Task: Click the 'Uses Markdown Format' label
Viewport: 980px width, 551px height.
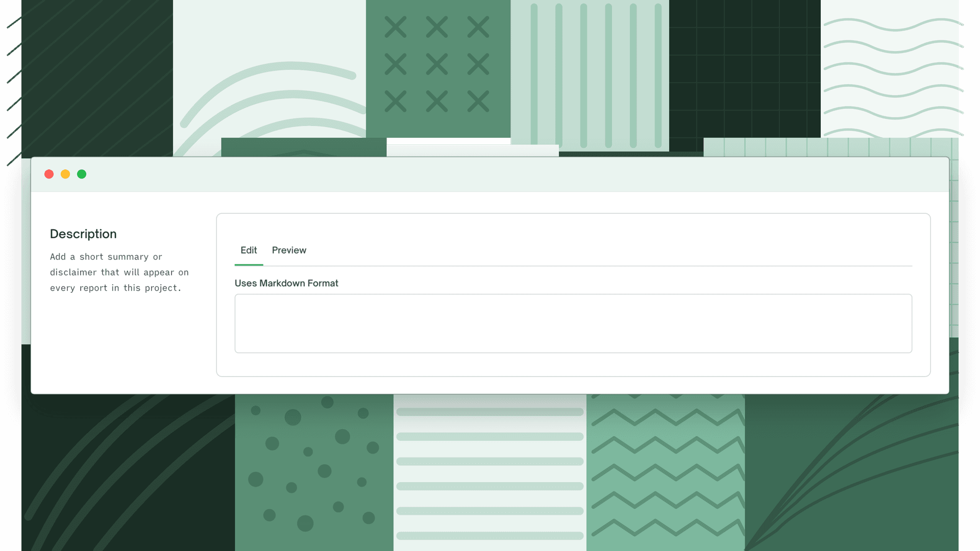Action: point(286,283)
